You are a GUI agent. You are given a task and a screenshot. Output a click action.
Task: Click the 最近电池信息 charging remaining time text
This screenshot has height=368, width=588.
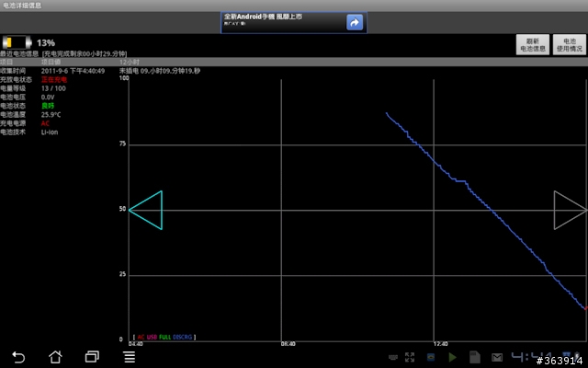63,53
